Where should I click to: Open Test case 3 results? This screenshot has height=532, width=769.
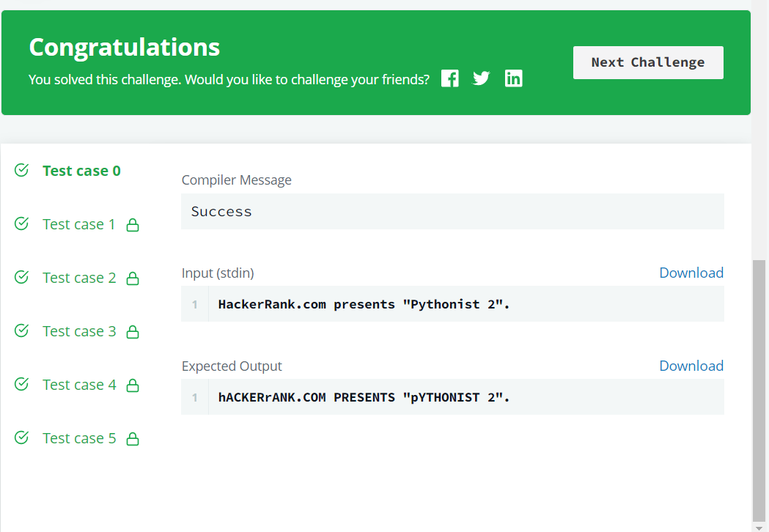(x=78, y=331)
